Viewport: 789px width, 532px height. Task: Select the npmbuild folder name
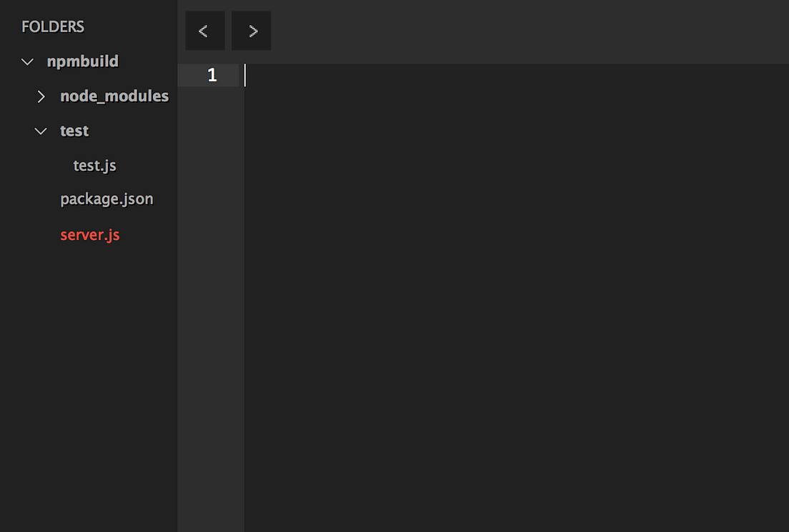[82, 61]
